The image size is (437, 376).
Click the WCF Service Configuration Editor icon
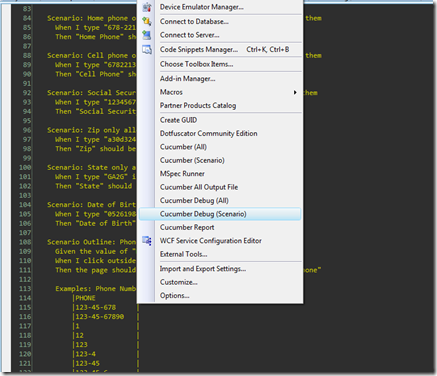147,241
